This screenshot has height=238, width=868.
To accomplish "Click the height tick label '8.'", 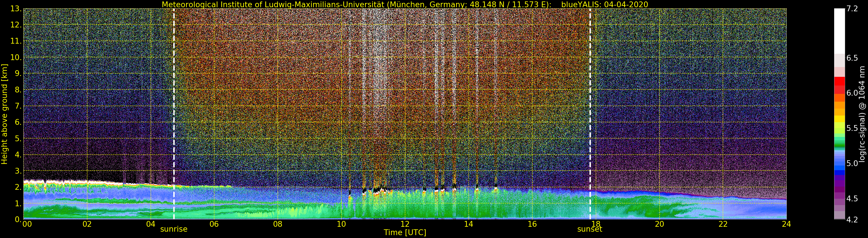I will (18, 90).
